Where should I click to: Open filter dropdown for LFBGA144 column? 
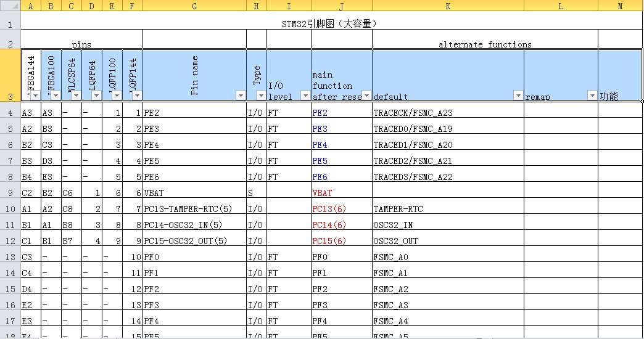point(35,96)
